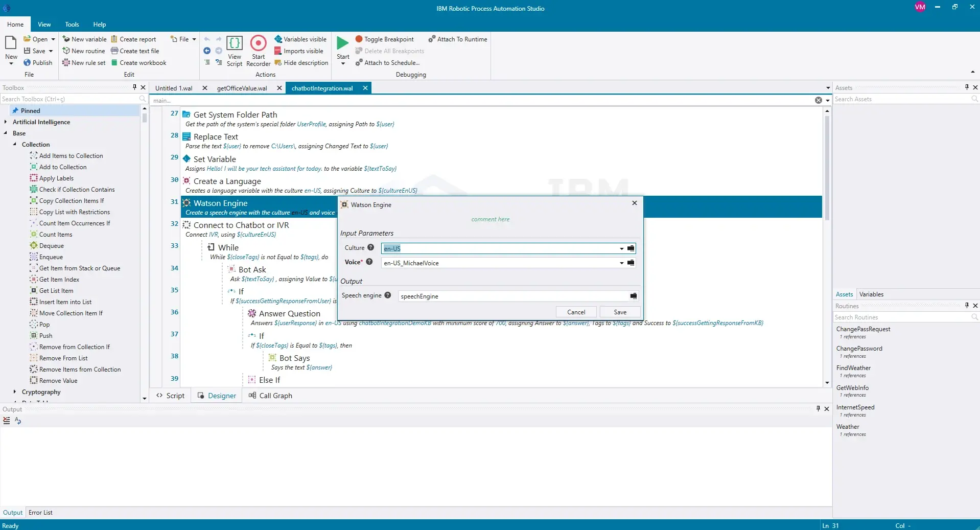Viewport: 980px width, 530px height.
Task: Cancel the Watson Engine dialog
Action: (576, 312)
